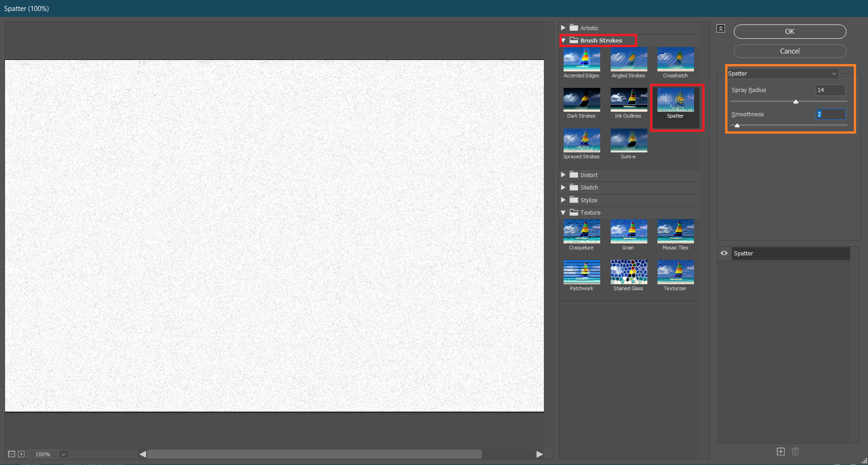This screenshot has width=868, height=465.
Task: Collapse the filter gallery thumbnails panel
Action: pos(721,28)
